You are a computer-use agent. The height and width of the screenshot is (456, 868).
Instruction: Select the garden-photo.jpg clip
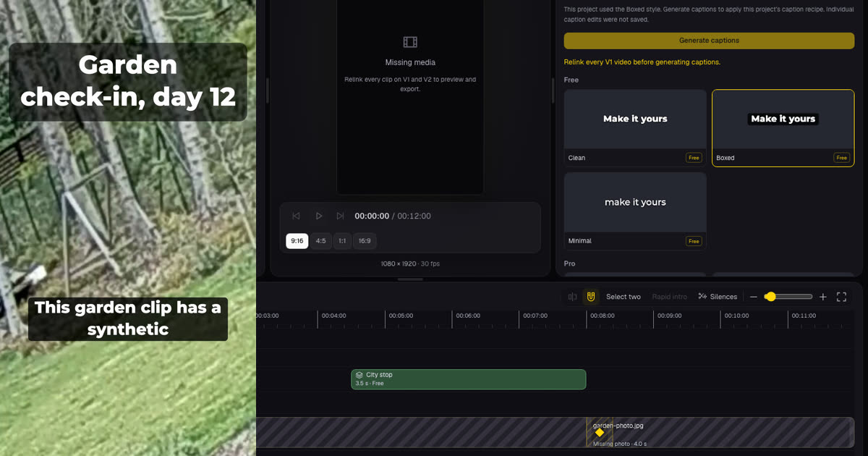coord(720,433)
